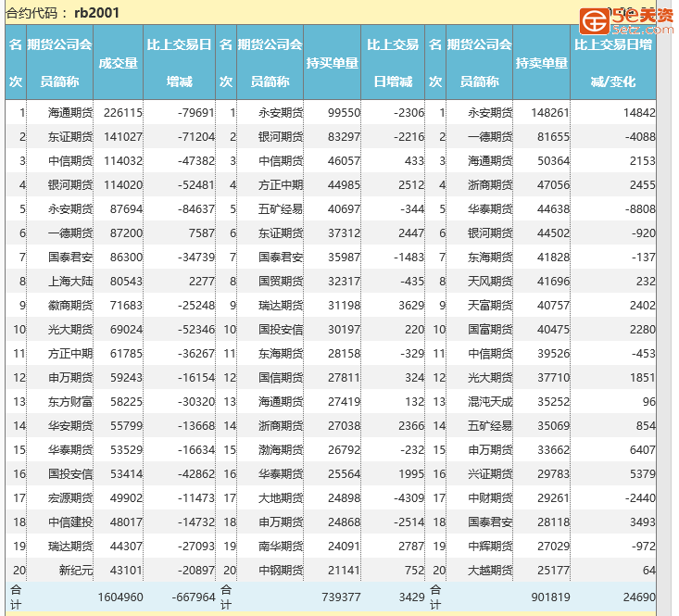679x616 pixels.
Task: Click the 宏源期货 company name
Action: (x=70, y=498)
